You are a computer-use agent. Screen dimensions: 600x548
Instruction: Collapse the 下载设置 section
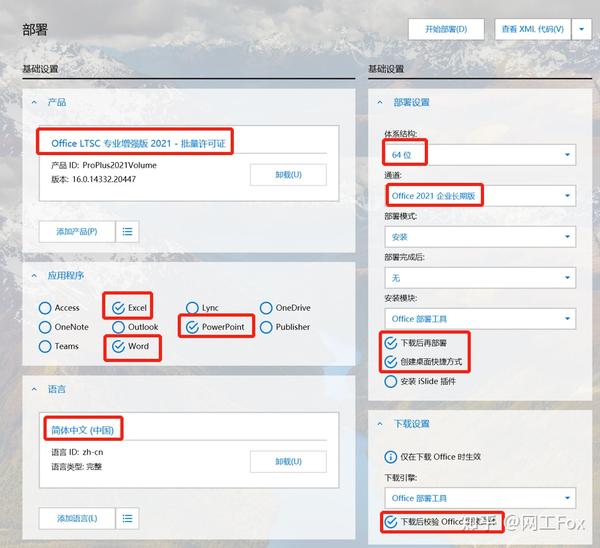click(x=380, y=424)
